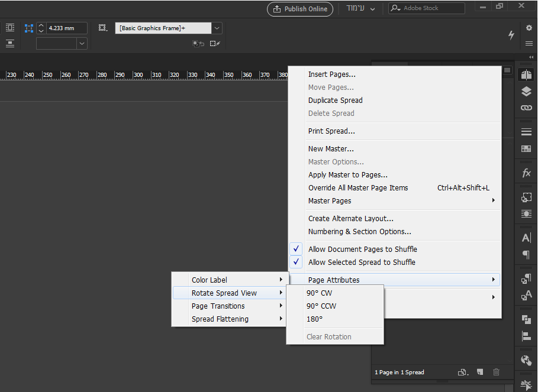The height and width of the screenshot is (392, 538).
Task: Click the Adobe Stock search field
Action: 427,8
